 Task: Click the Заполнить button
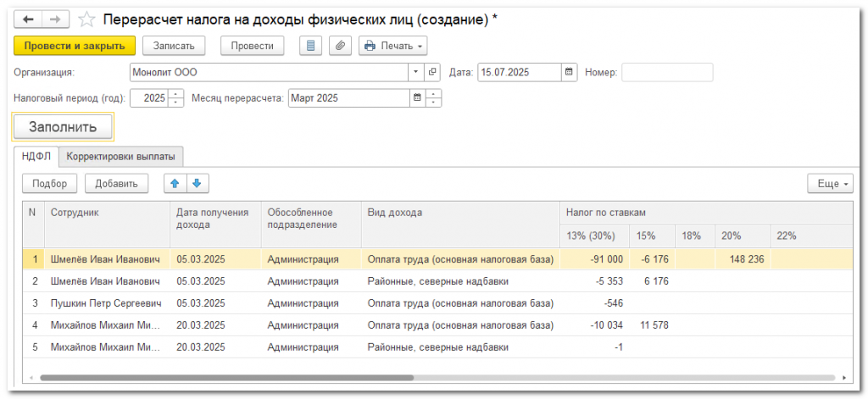(63, 127)
